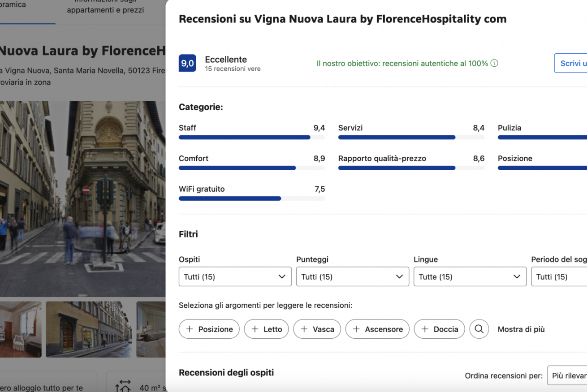The width and height of the screenshot is (587, 392).
Task: Click the 'Recensioni degli ospiti' heading
Action: click(226, 373)
